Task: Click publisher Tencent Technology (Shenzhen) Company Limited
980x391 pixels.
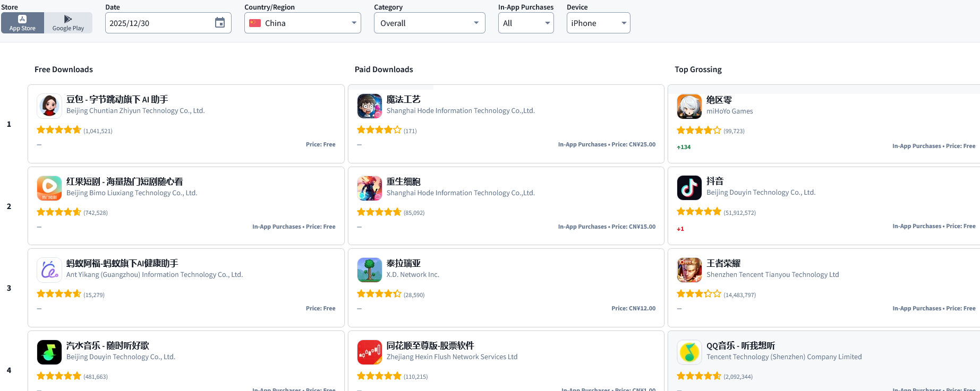Action: point(784,357)
